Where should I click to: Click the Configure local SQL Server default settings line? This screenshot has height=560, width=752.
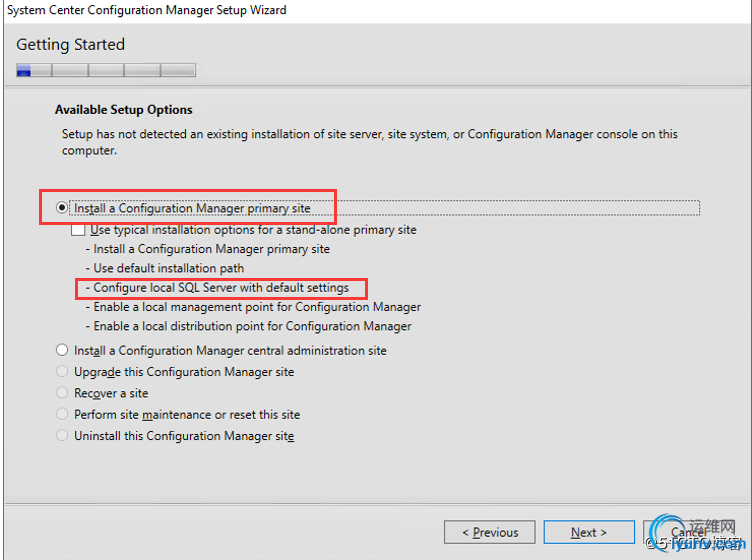point(217,288)
